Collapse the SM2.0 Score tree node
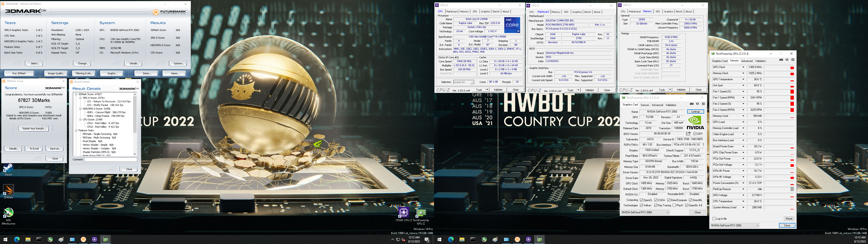The image size is (868, 244). (80, 98)
